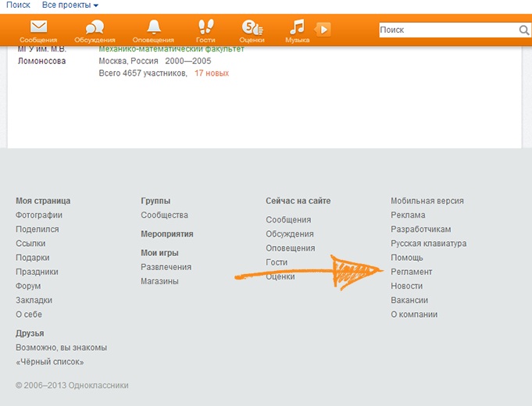
Task: Open the Поиск link at top
Action: (x=18, y=5)
